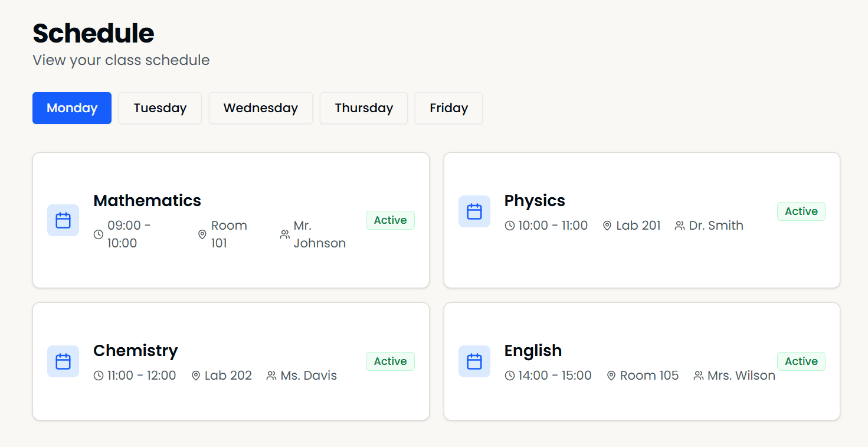Screen dimensions: 868x447
Task: Click the clock icon beside Mathematics time
Action: coord(98,234)
